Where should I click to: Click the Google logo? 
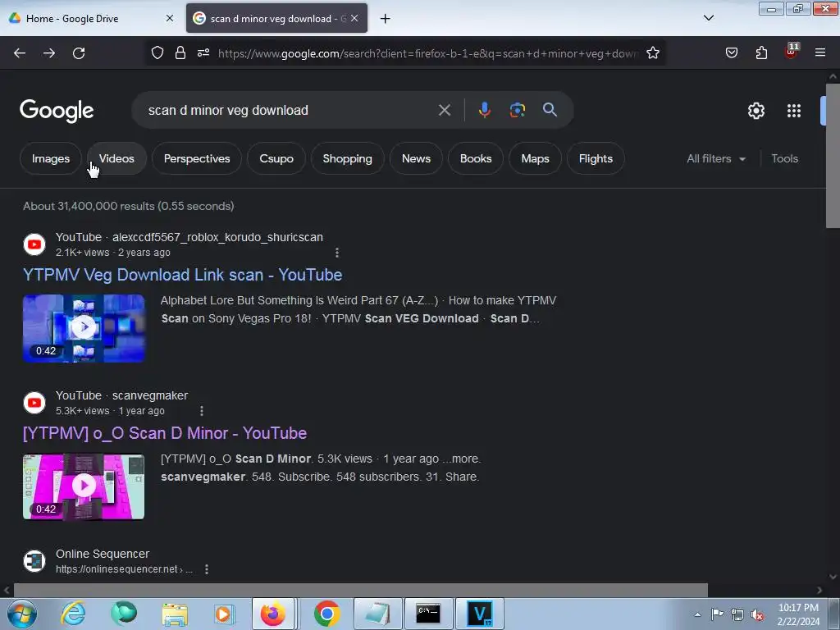click(57, 111)
